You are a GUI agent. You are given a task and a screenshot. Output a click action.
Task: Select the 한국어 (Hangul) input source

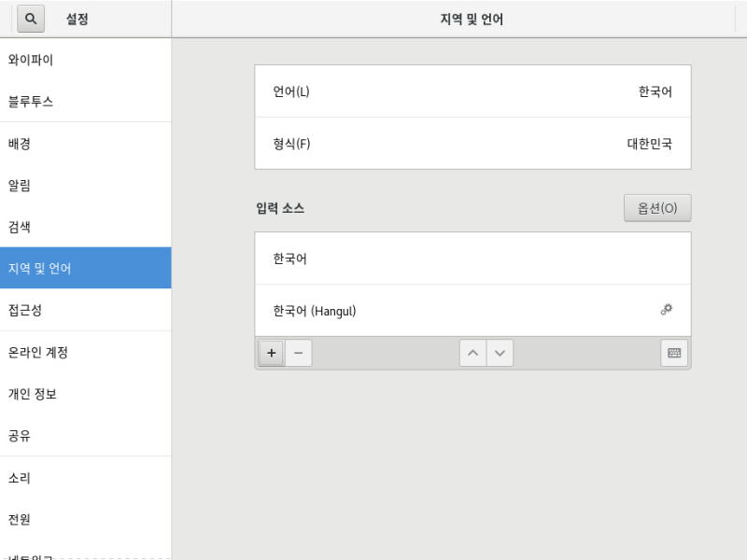(472, 311)
